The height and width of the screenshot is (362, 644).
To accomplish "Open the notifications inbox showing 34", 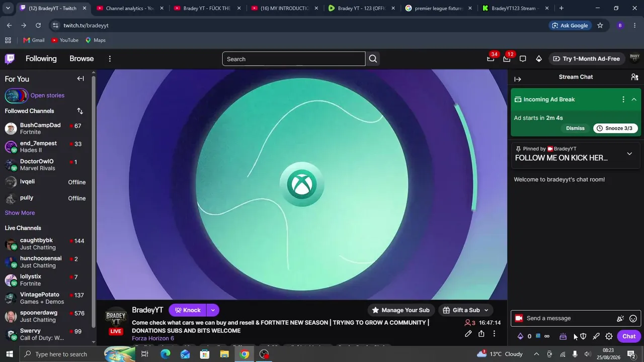I will (x=491, y=59).
